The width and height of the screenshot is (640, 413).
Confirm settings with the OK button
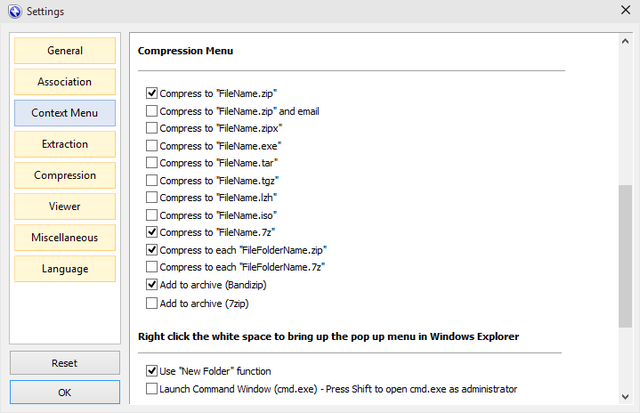[x=65, y=393]
